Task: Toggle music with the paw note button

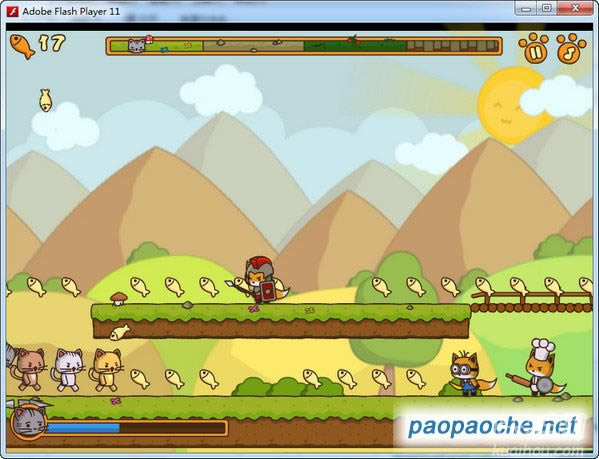Action: [571, 48]
